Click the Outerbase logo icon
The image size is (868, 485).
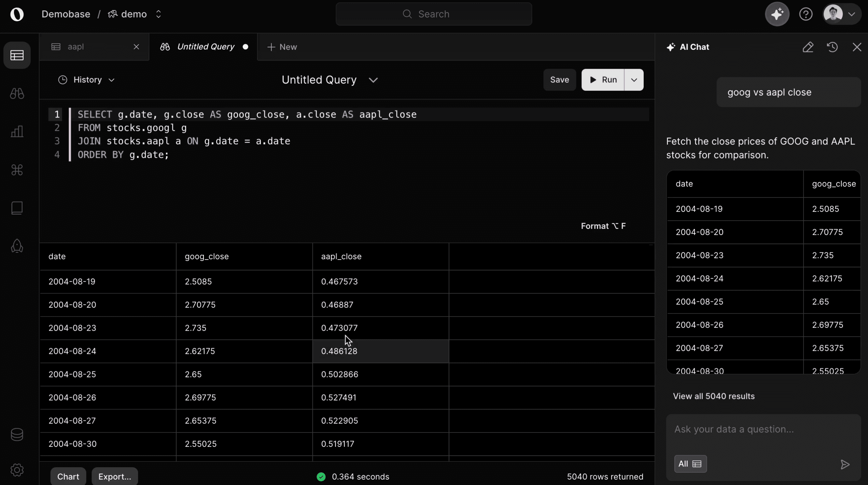tap(17, 14)
